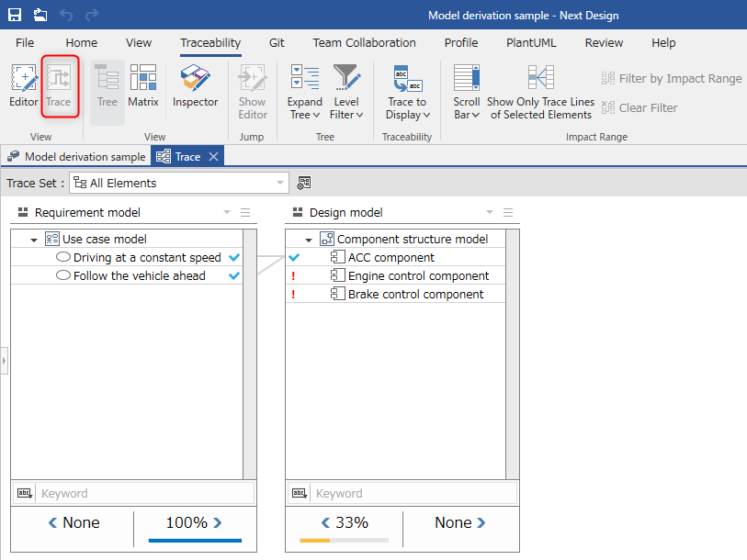This screenshot has height=560, width=747.
Task: Switch to Editor view
Action: click(x=23, y=85)
